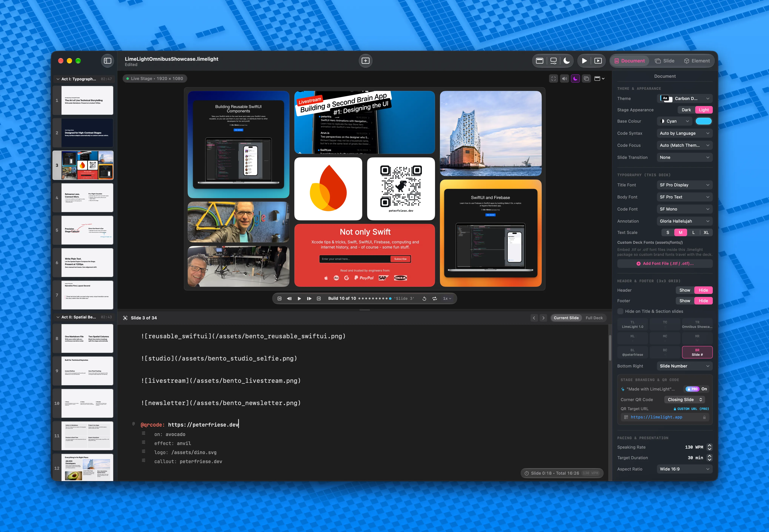769x532 pixels.
Task: Toggle dark mode moon icon in toolbar
Action: point(567,61)
